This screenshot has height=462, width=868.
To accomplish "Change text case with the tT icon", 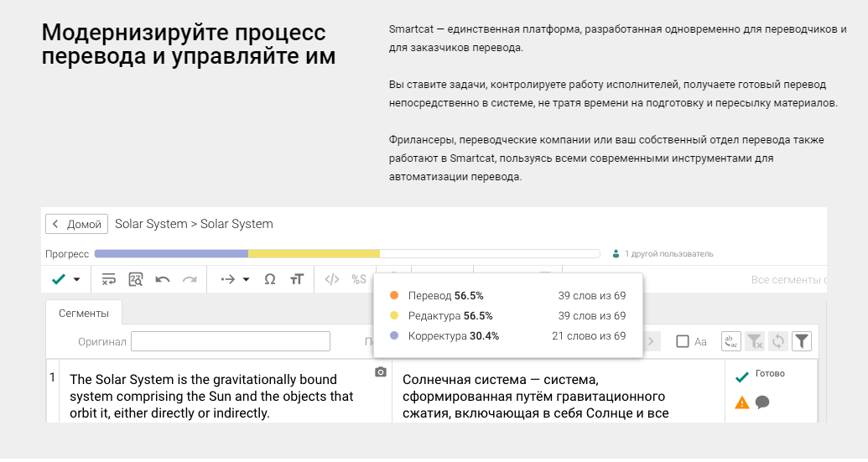I will click(x=297, y=279).
